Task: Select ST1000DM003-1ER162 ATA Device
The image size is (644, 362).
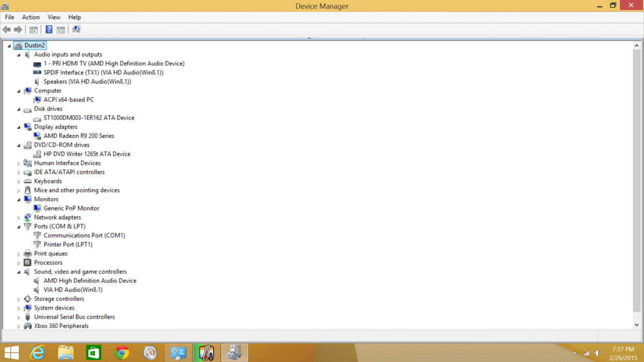Action: 89,118
